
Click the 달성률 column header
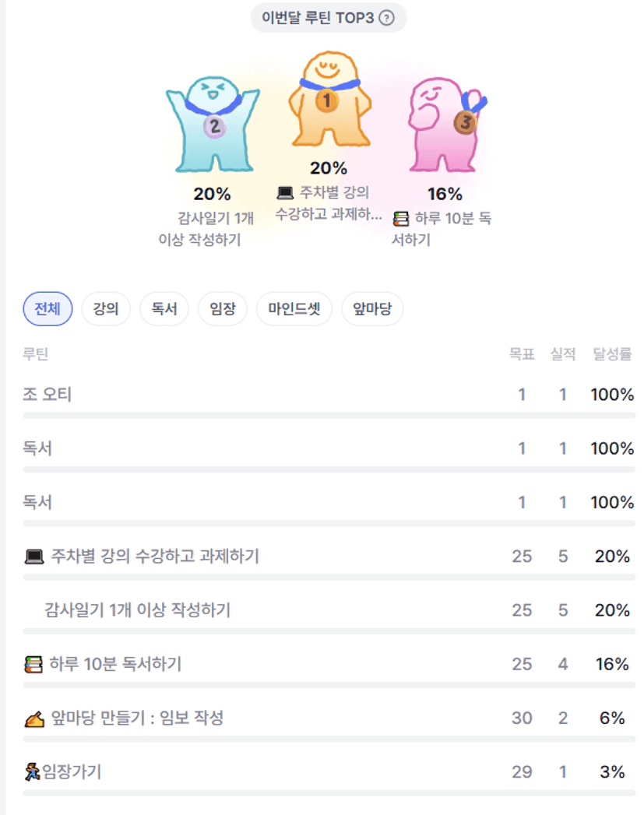(x=612, y=354)
